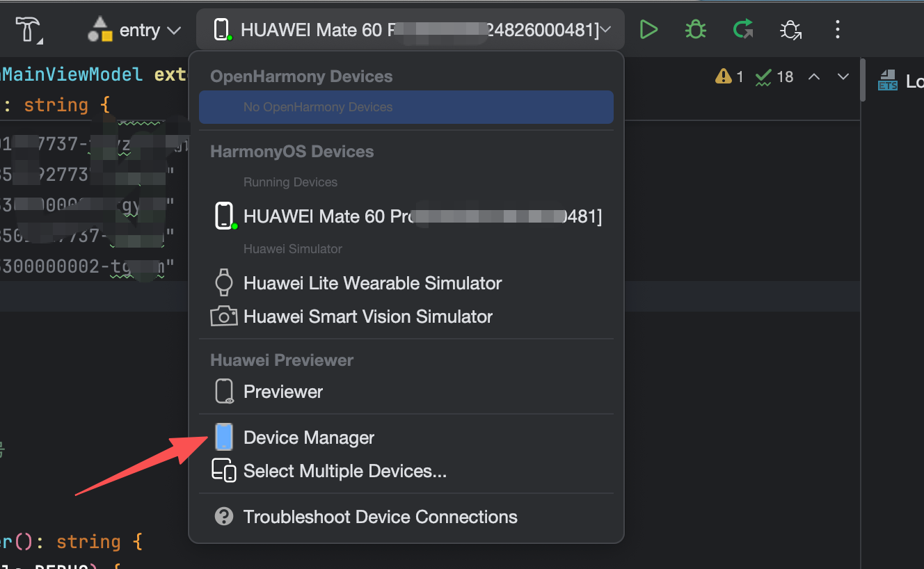Screen dimensions: 924x569
Task: Click Select Multiple Devices option
Action: point(344,471)
